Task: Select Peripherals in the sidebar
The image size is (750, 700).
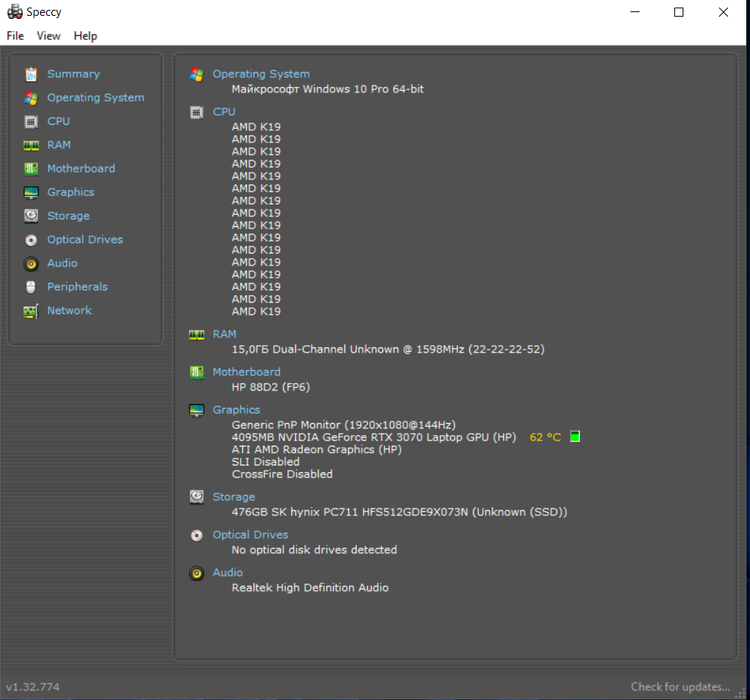Action: click(x=77, y=287)
